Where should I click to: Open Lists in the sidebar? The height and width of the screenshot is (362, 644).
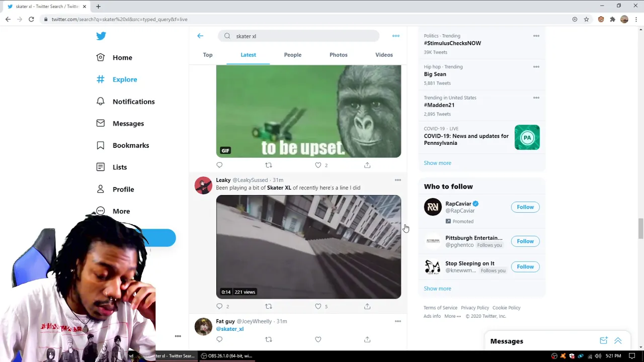click(x=112, y=167)
